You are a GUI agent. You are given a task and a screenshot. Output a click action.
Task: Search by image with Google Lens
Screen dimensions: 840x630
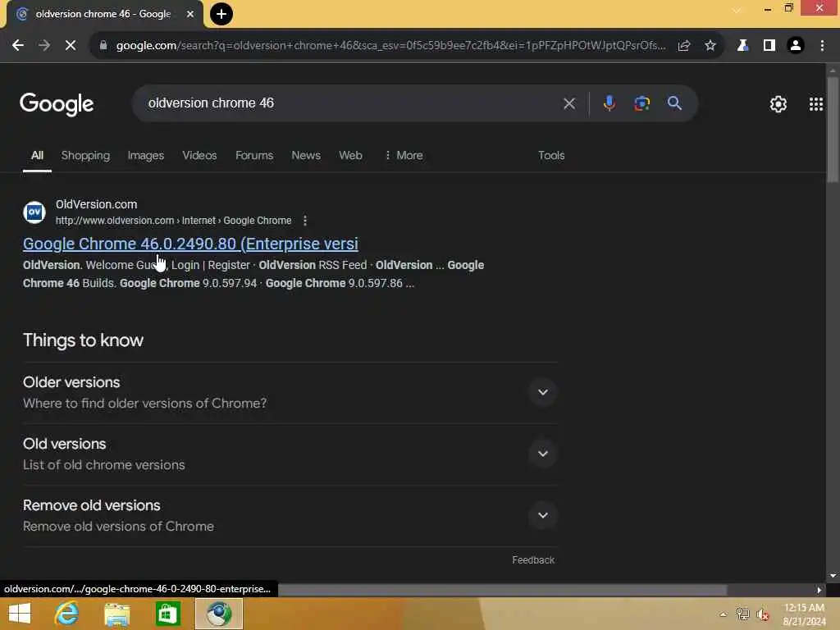pos(641,103)
